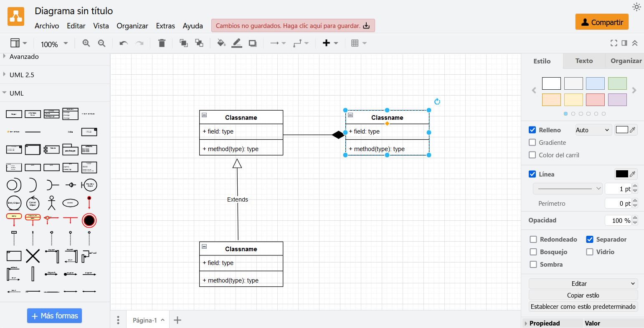The height and width of the screenshot is (328, 644).
Task: Open the Editar dropdown in style panel
Action: click(583, 283)
